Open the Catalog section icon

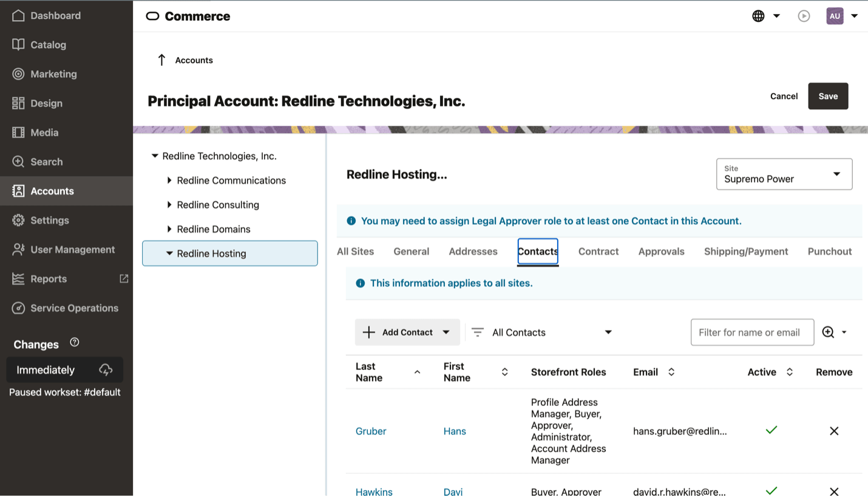(18, 44)
